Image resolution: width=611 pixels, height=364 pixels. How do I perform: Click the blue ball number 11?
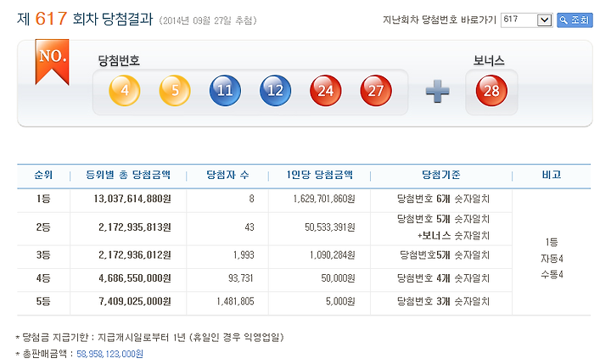click(225, 91)
